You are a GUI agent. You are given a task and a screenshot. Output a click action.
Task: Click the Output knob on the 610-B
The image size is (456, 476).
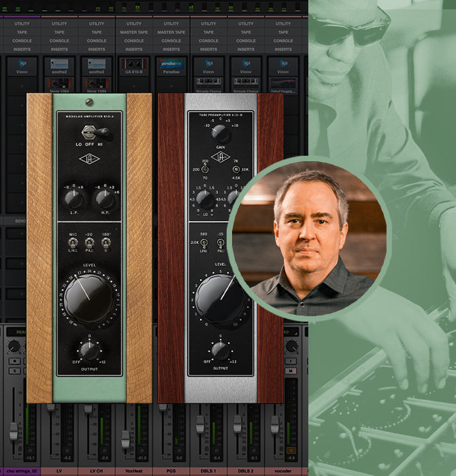pyautogui.click(x=220, y=350)
